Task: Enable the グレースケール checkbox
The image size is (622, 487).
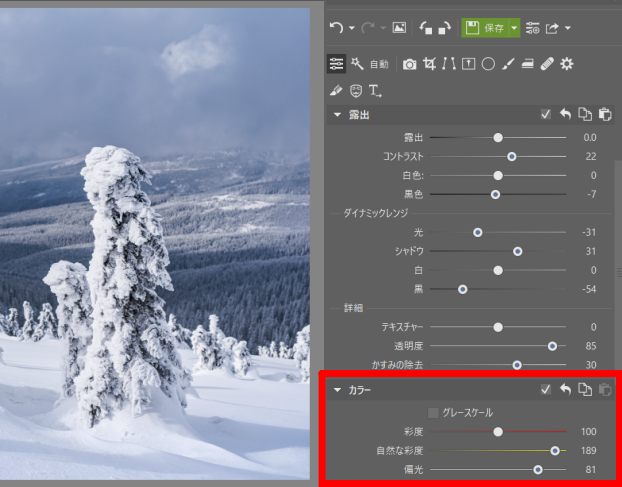Action: [x=433, y=413]
